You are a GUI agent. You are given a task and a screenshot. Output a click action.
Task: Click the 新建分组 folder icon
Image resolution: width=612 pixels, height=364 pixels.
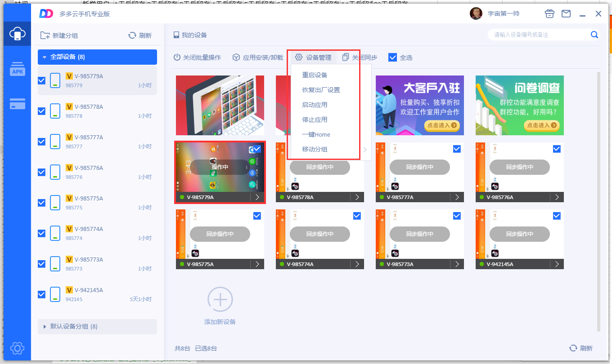click(x=45, y=36)
